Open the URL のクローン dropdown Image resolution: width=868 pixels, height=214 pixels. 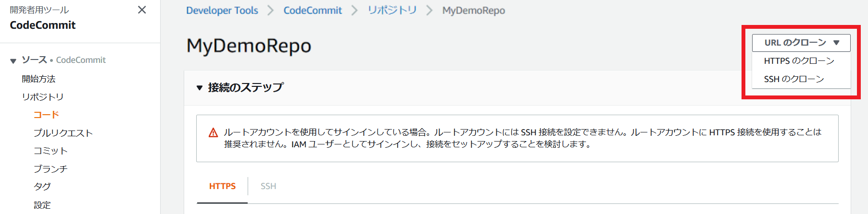tap(801, 43)
